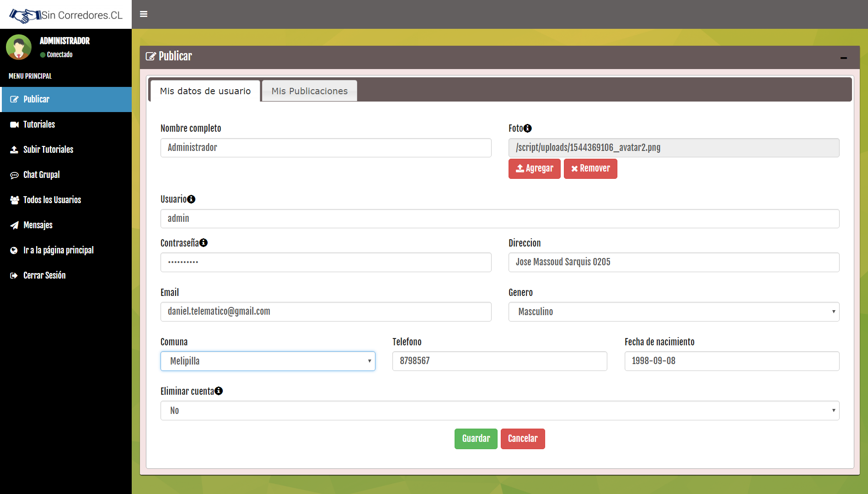868x494 pixels.
Task: Open the Genero dropdown
Action: pos(673,312)
